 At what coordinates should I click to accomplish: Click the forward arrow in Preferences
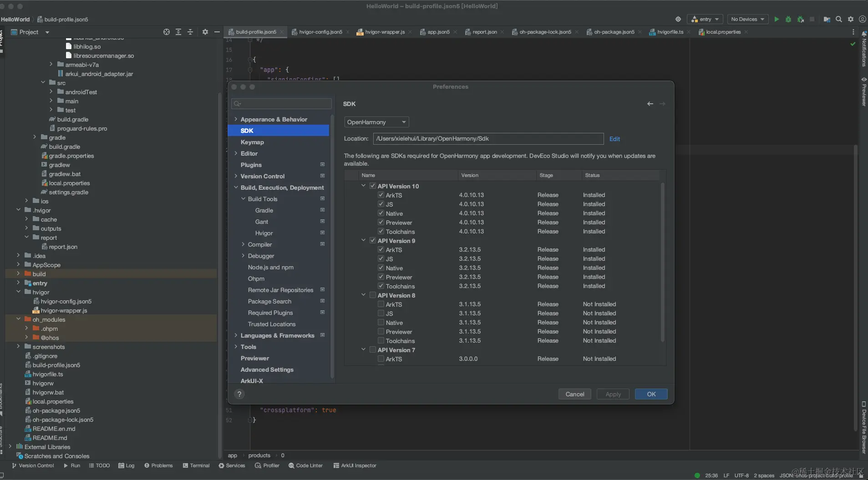click(662, 104)
